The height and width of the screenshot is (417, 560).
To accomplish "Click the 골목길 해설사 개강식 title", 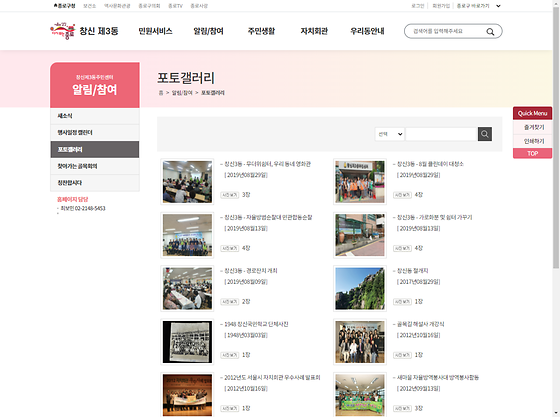I will pos(420,324).
